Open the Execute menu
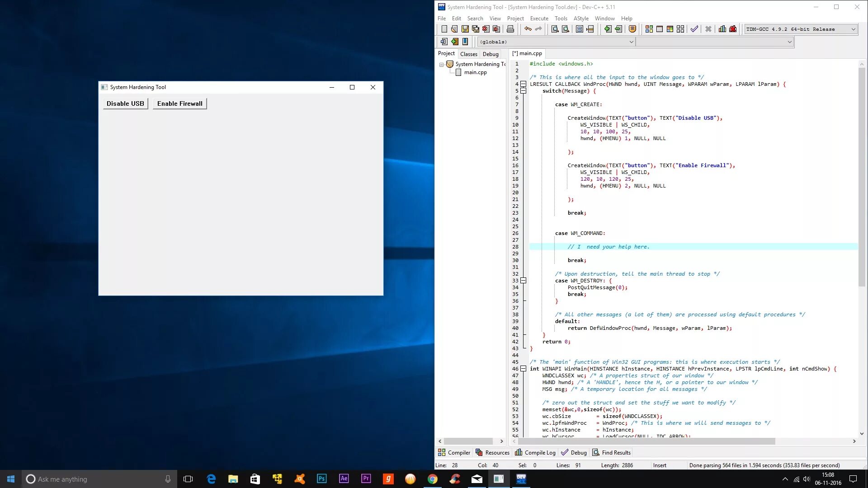The image size is (868, 488). (x=539, y=18)
